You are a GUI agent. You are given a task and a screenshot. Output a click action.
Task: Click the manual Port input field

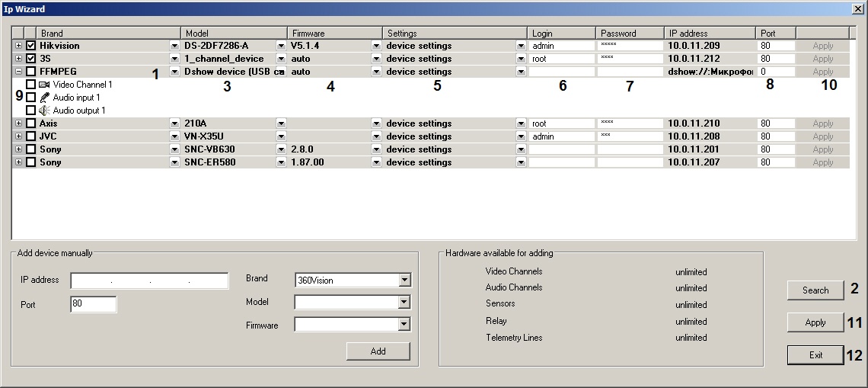coord(93,305)
